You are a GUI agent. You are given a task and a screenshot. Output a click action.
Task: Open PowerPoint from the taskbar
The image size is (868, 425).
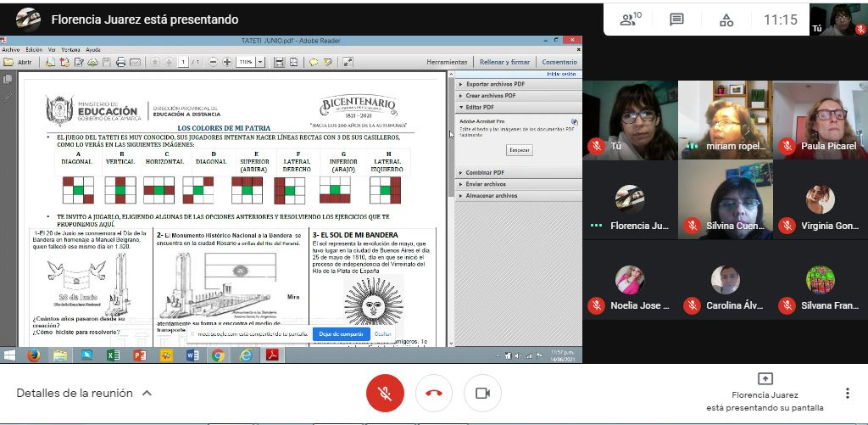point(140,355)
